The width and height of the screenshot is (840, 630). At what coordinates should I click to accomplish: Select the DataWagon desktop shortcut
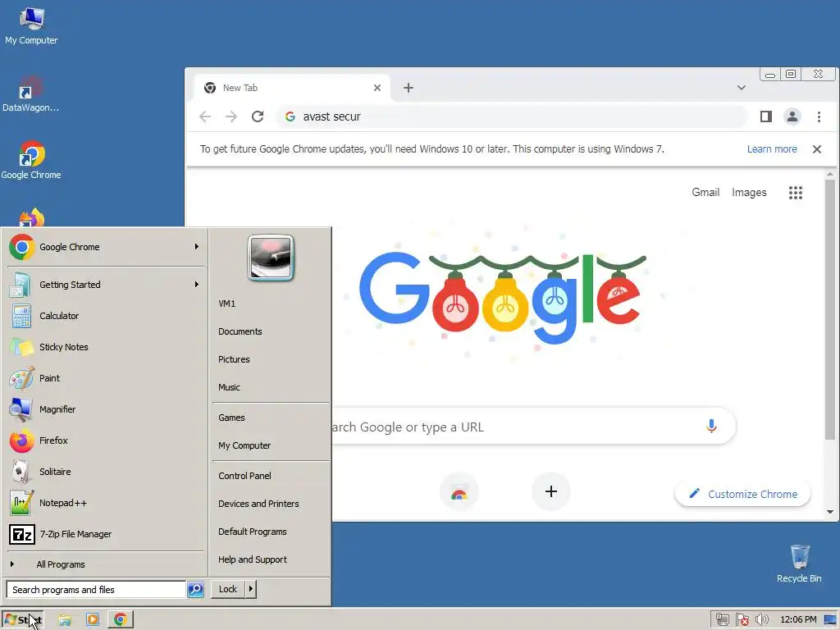pos(30,94)
